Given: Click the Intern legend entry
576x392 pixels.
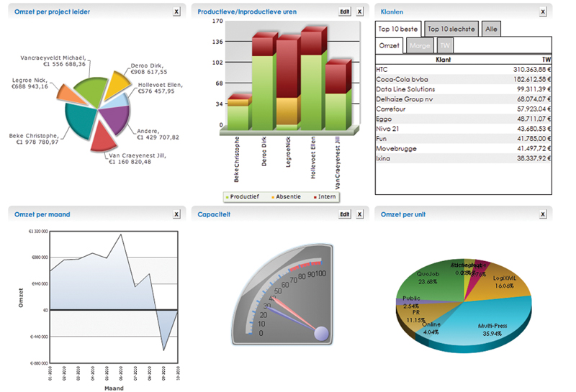Looking at the screenshot, I should [x=325, y=197].
